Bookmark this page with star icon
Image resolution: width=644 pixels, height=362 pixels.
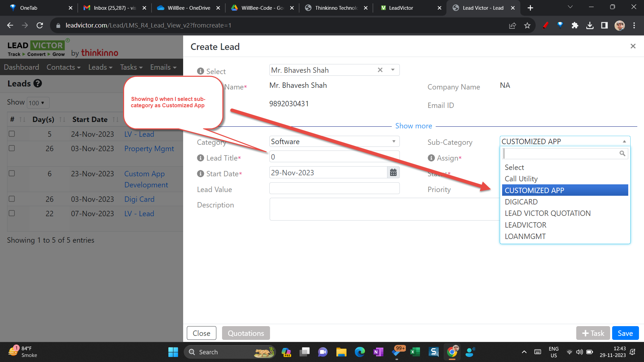pyautogui.click(x=527, y=25)
